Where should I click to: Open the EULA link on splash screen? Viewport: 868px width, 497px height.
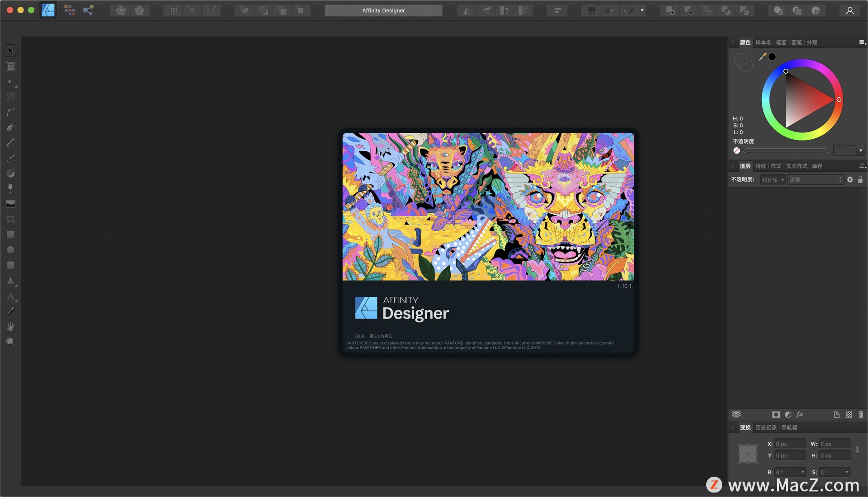pos(359,336)
